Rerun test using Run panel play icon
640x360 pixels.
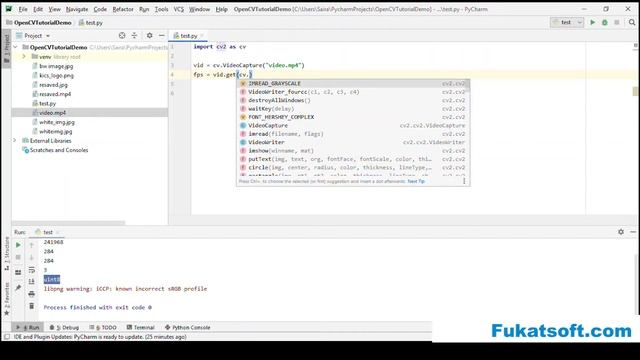tap(18, 245)
